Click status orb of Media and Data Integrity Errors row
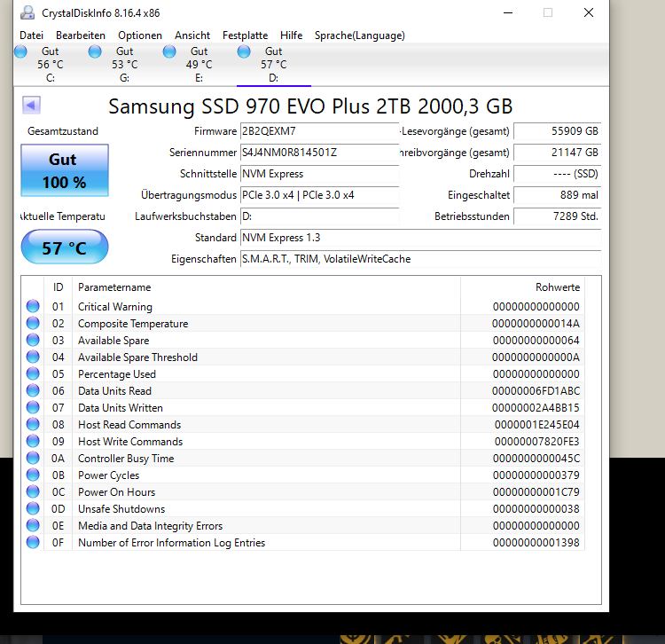Image resolution: width=665 pixels, height=644 pixels. (33, 526)
